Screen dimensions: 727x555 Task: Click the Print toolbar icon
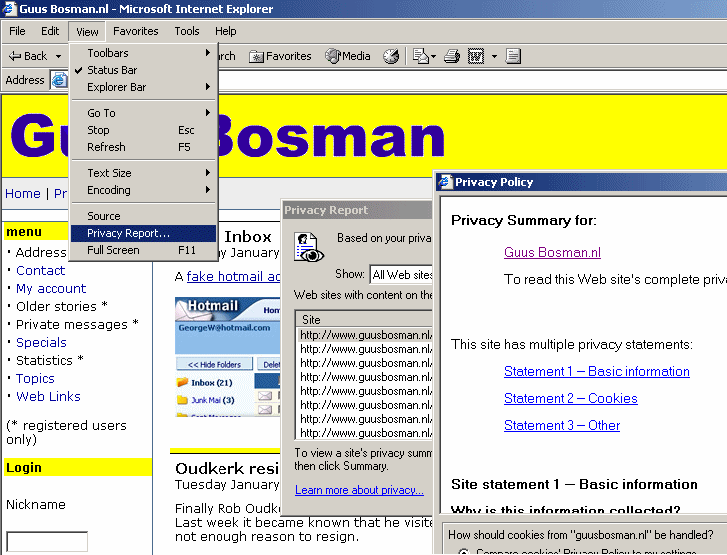[x=452, y=56]
